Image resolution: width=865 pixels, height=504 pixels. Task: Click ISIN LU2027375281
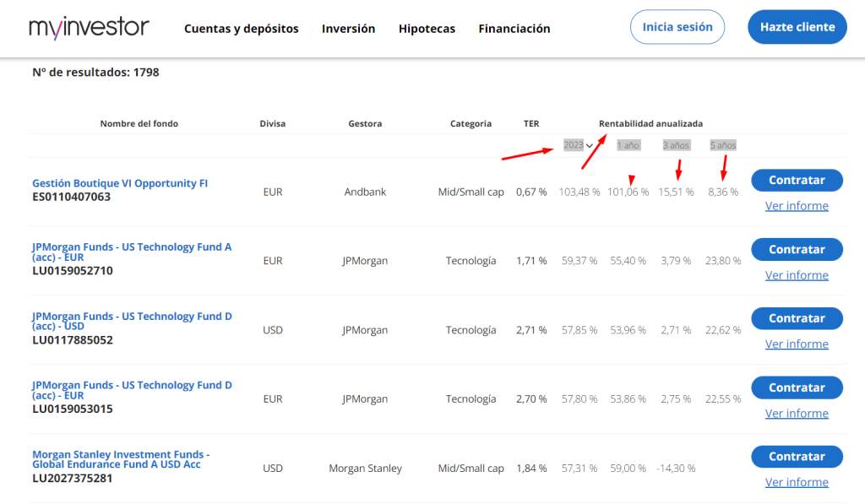(x=73, y=478)
